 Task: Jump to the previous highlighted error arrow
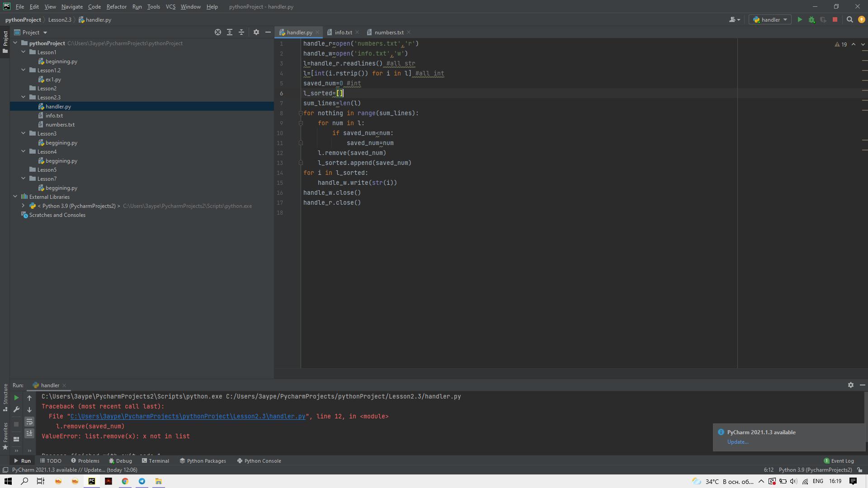[x=854, y=45]
